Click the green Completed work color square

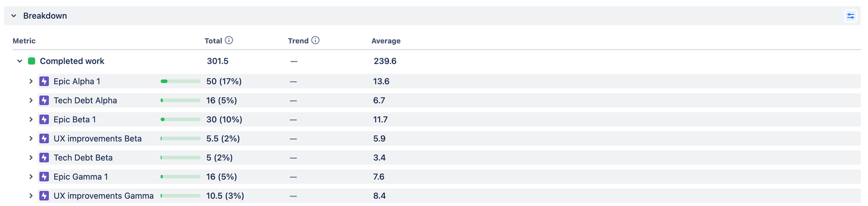(x=31, y=61)
